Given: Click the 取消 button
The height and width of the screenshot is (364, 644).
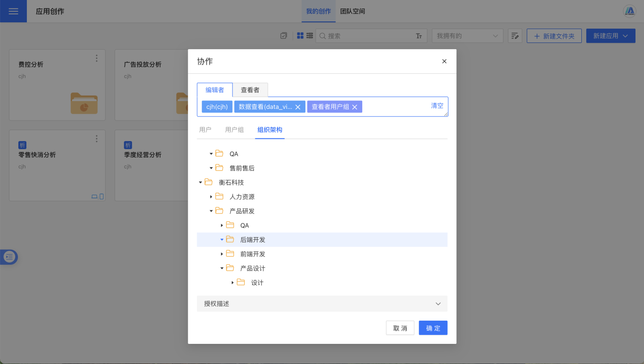Looking at the screenshot, I should [400, 328].
